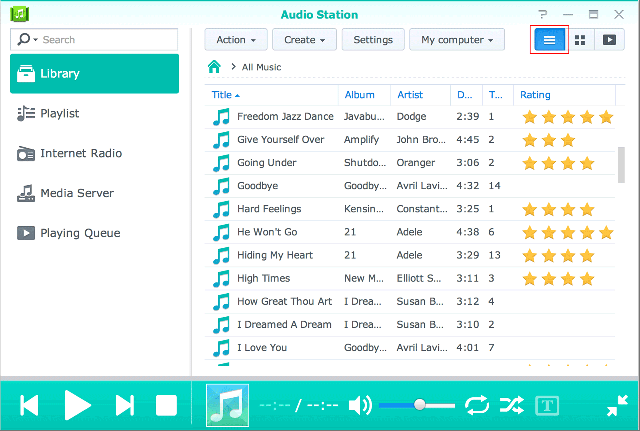Set Going Under rating to one star
640x431 pixels.
529,163
